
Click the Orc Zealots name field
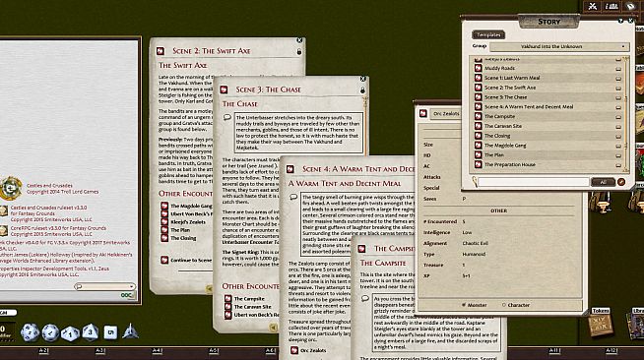click(x=446, y=113)
